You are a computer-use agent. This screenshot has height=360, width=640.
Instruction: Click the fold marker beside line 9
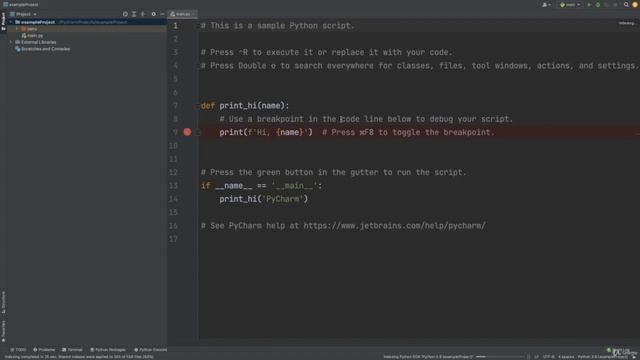pos(198,132)
